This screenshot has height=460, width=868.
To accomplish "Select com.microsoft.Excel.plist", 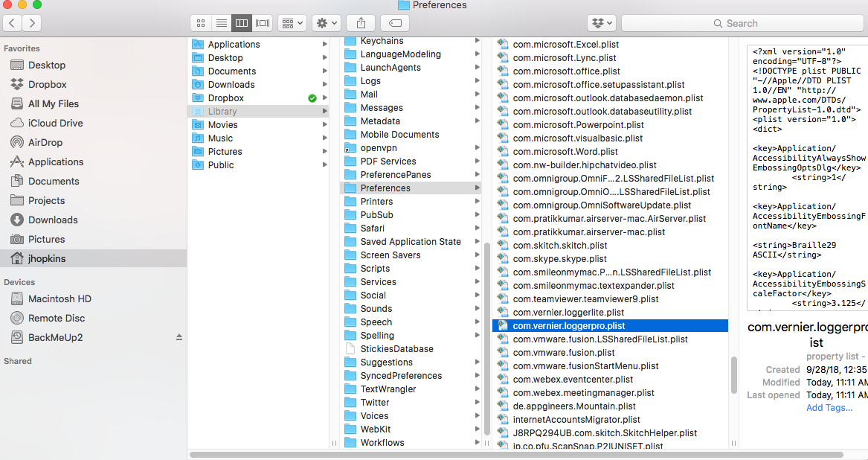I will click(610, 45).
